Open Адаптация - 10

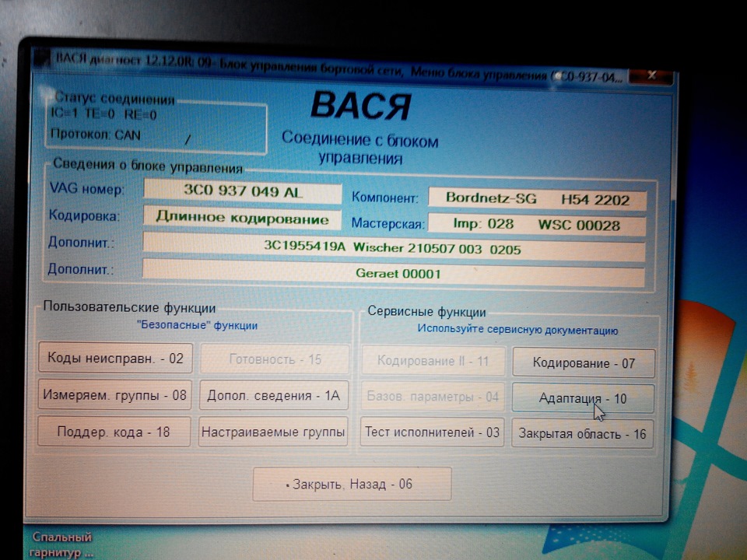(x=583, y=398)
